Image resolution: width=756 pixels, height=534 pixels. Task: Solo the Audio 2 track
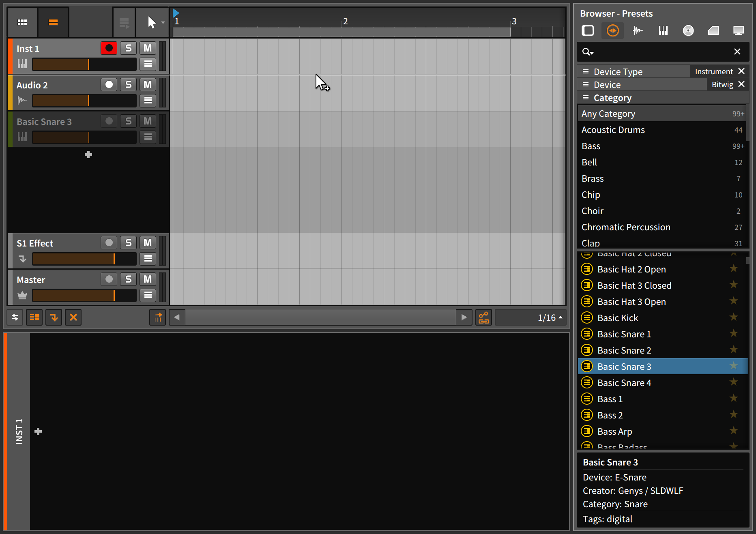click(x=128, y=85)
